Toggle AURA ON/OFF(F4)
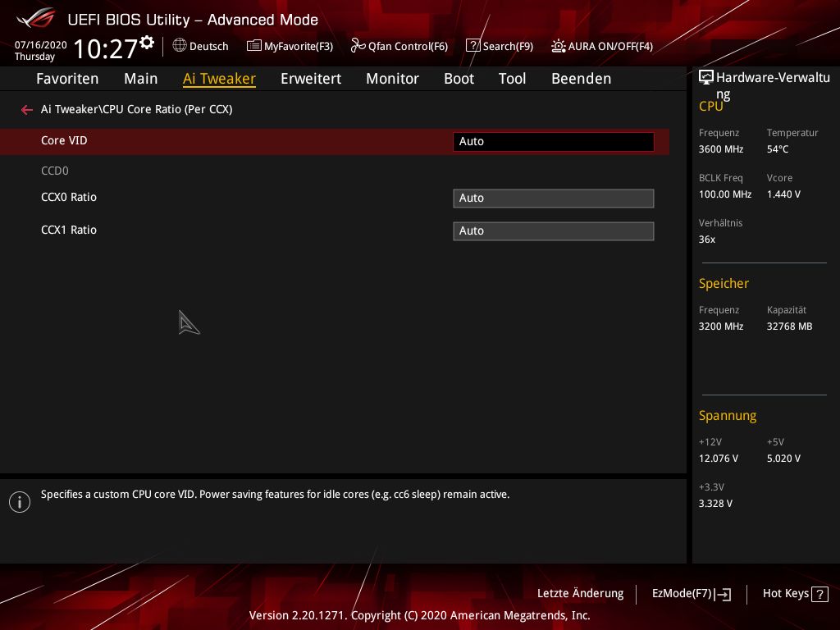Screen dimensions: 840x630 point(602,46)
